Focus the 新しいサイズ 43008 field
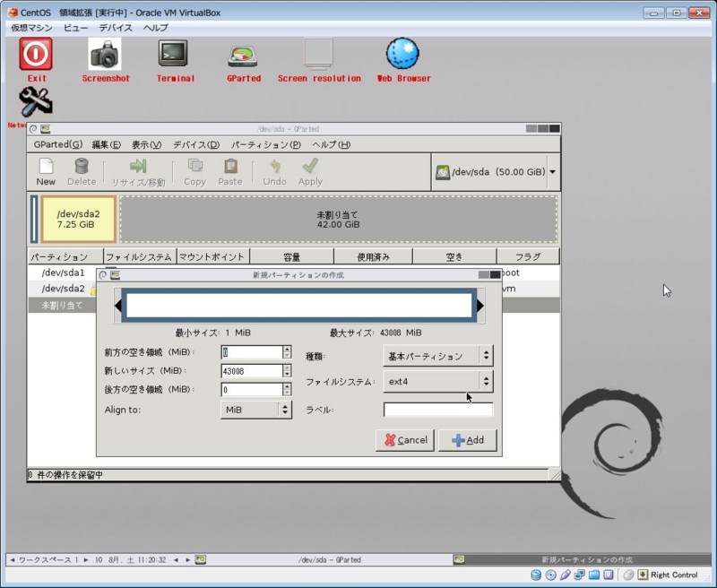717x588 pixels. pos(252,371)
